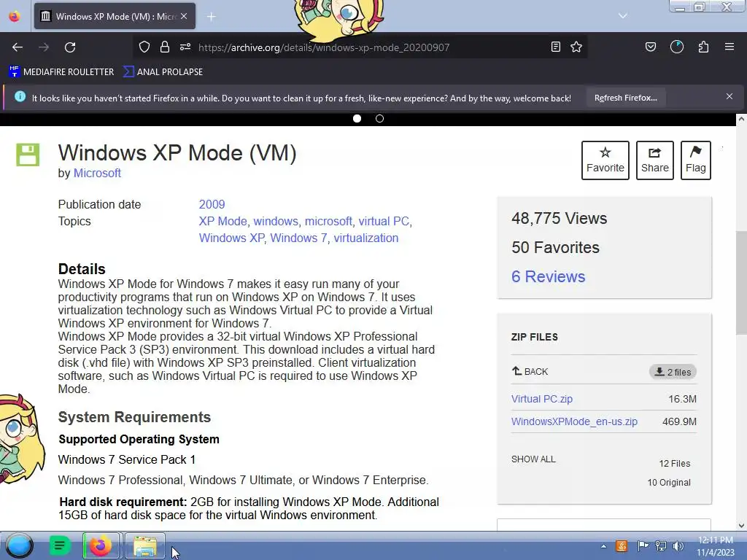
Task: Bookmark this page with the star icon
Action: click(x=576, y=47)
